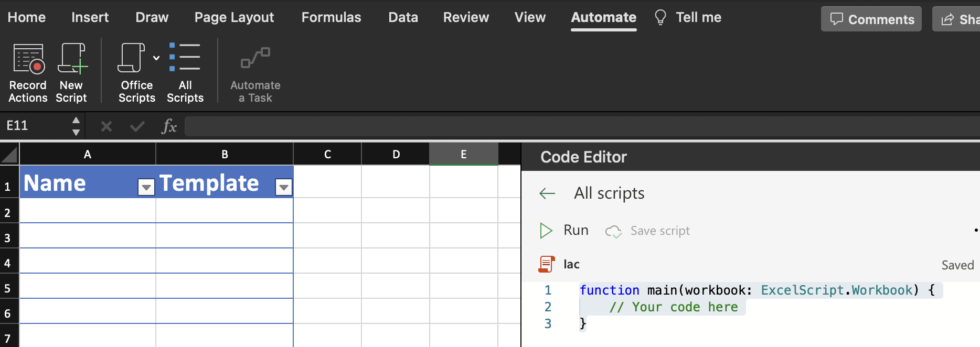This screenshot has height=347, width=980.
Task: Click the Template header cell
Action: 225,182
